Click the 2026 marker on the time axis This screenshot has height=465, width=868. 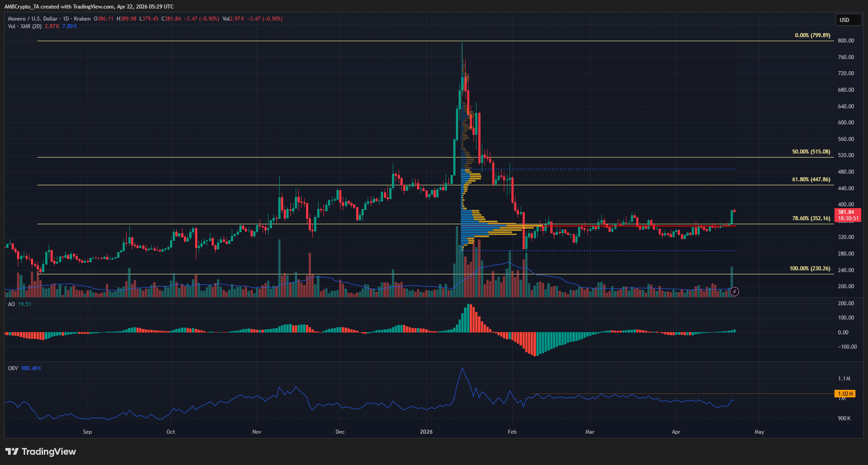click(x=426, y=432)
